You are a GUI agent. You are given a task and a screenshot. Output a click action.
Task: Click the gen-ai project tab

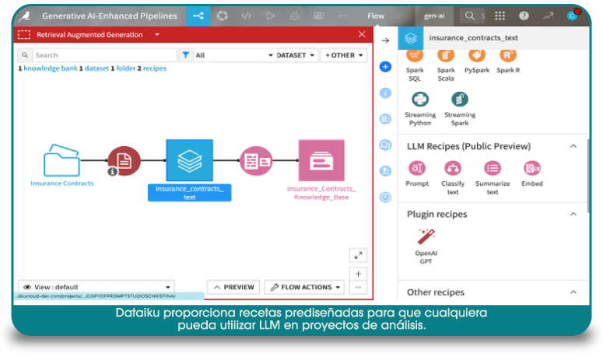(x=434, y=16)
